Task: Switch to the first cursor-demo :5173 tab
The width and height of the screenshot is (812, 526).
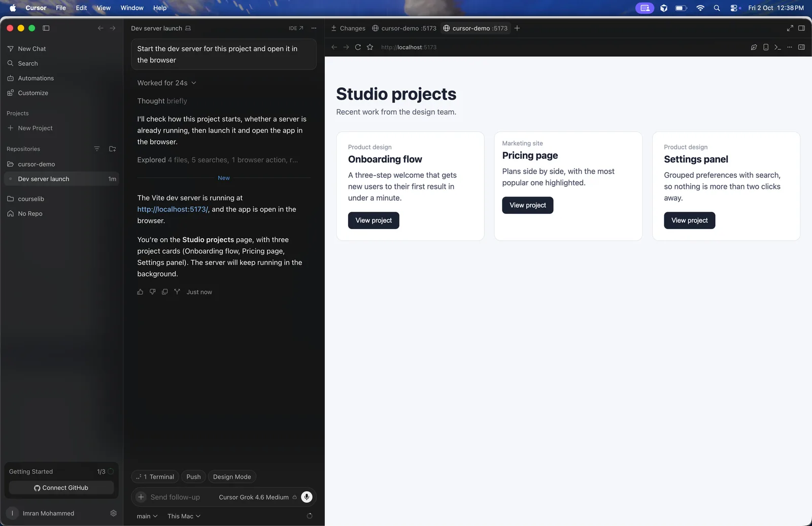Action: [x=404, y=28]
